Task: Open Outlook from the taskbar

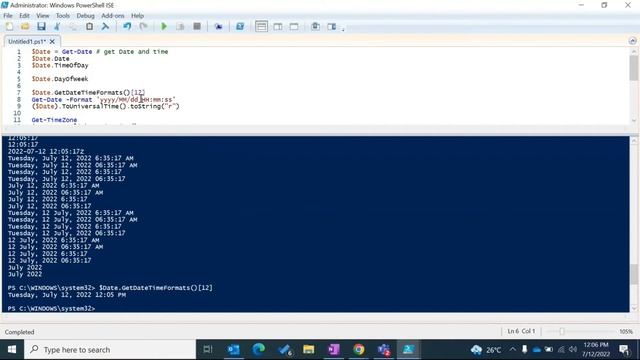Action: pos(233,349)
